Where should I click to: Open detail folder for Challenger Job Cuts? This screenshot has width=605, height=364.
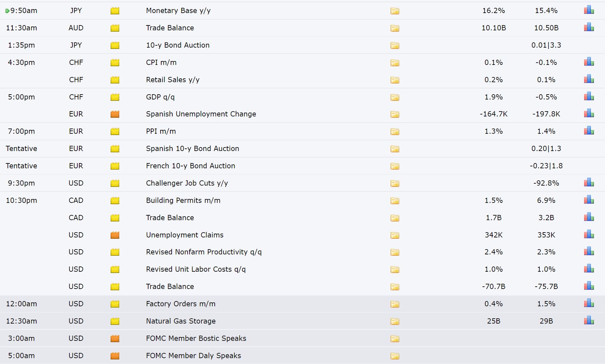pyautogui.click(x=395, y=183)
